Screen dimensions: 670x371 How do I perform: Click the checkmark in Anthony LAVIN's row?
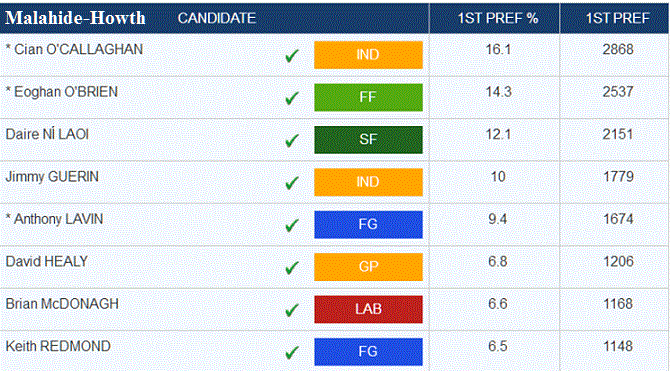click(292, 225)
